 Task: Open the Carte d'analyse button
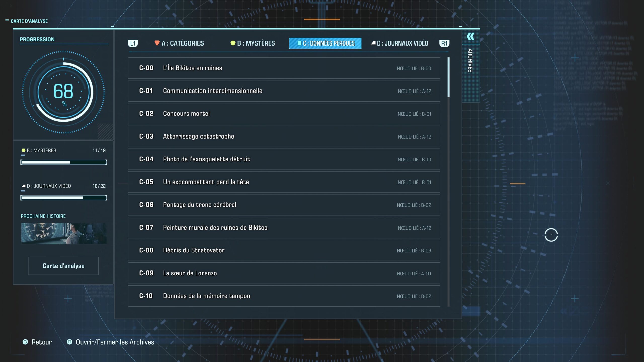coord(63,266)
